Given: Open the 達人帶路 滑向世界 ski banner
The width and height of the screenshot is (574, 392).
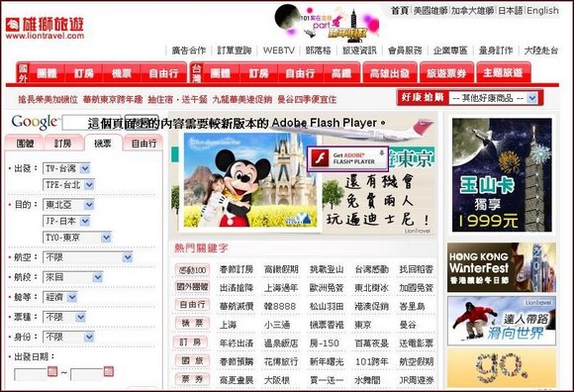Looking at the screenshot, I should point(502,321).
